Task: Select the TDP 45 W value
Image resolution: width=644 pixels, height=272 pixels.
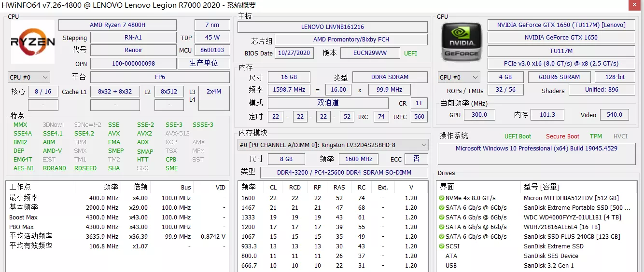Action: pyautogui.click(x=212, y=38)
